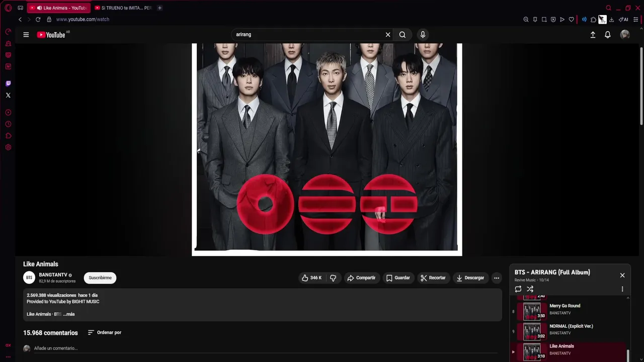Image resolution: width=644 pixels, height=362 pixels.
Task: Open Ordenar por comment sorting
Action: 105,332
